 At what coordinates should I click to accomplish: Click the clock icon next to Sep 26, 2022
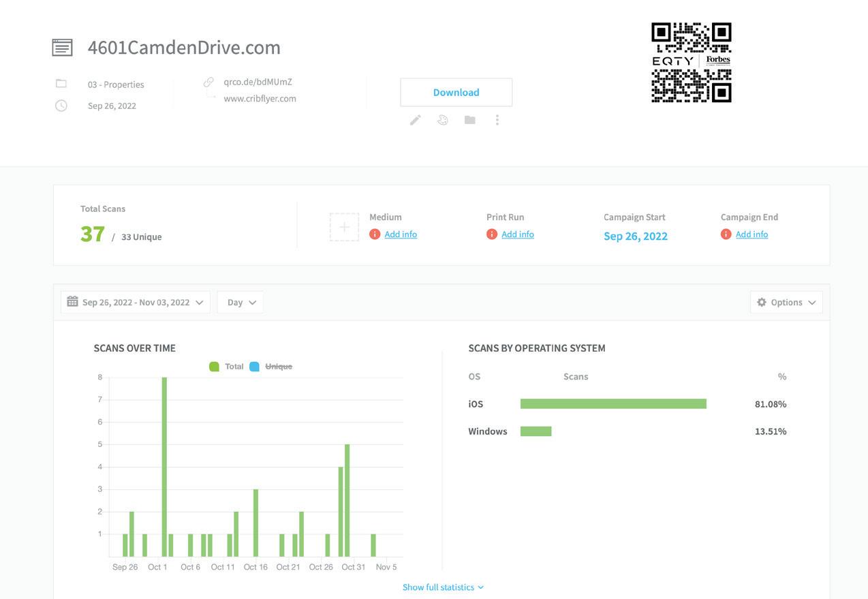tap(61, 106)
